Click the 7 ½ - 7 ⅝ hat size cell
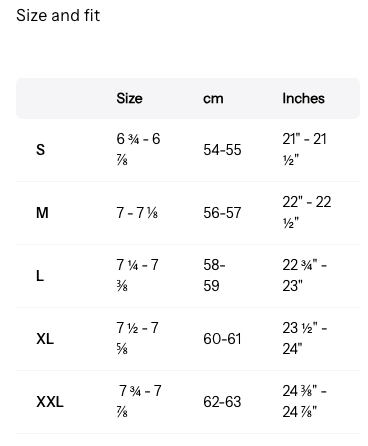 pyautogui.click(x=137, y=339)
